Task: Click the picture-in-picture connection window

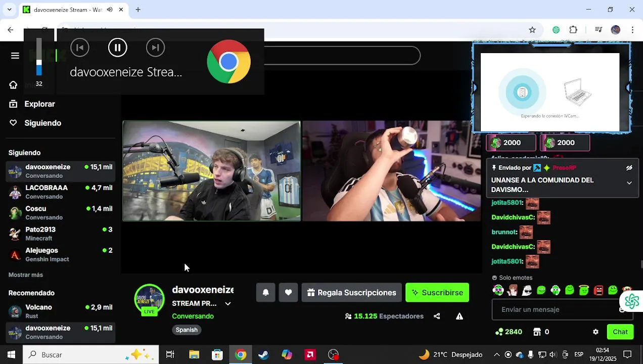Action: tap(551, 88)
